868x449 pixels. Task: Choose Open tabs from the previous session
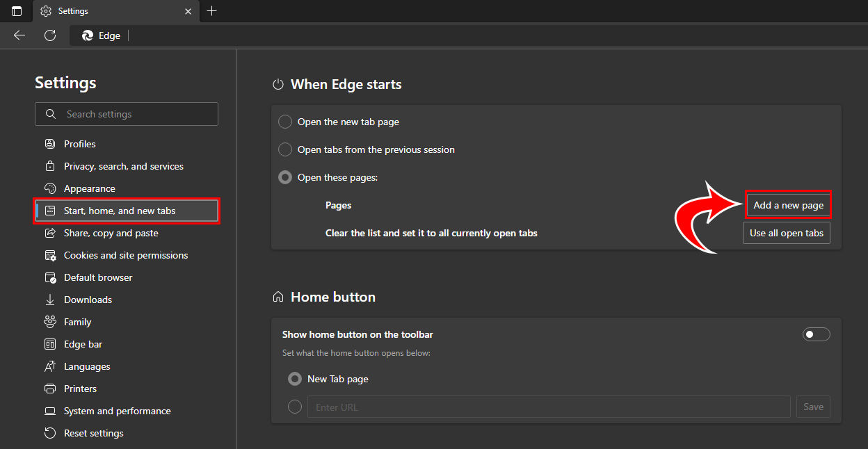click(x=285, y=149)
